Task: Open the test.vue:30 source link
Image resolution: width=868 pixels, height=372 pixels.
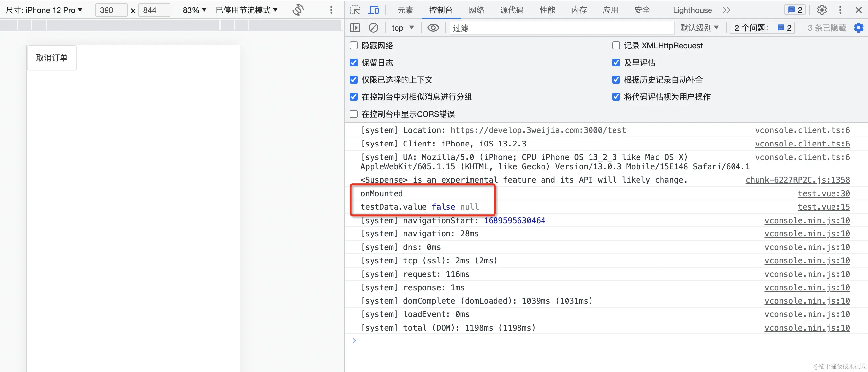Action: [x=824, y=194]
